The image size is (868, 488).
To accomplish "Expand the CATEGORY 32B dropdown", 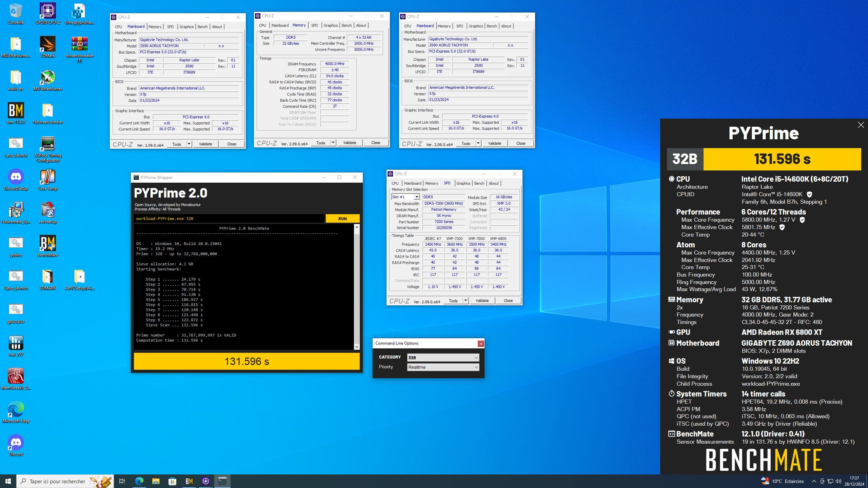I will pyautogui.click(x=443, y=358).
